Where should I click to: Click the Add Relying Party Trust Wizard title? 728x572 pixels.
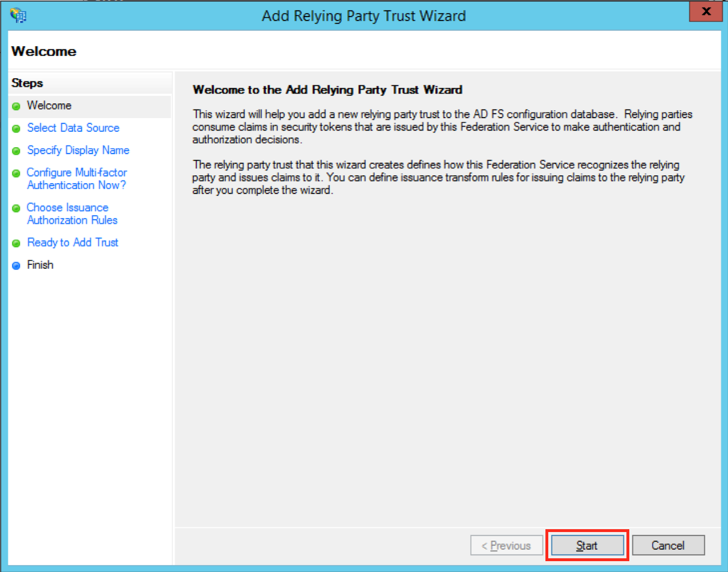pyautogui.click(x=363, y=16)
